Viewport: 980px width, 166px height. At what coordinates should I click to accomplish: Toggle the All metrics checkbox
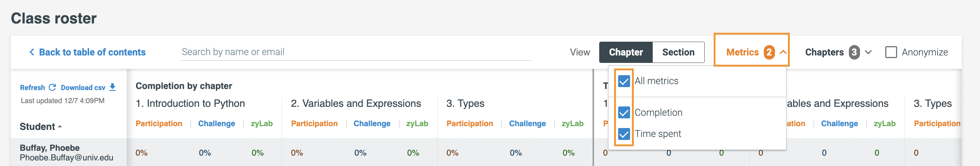[624, 81]
